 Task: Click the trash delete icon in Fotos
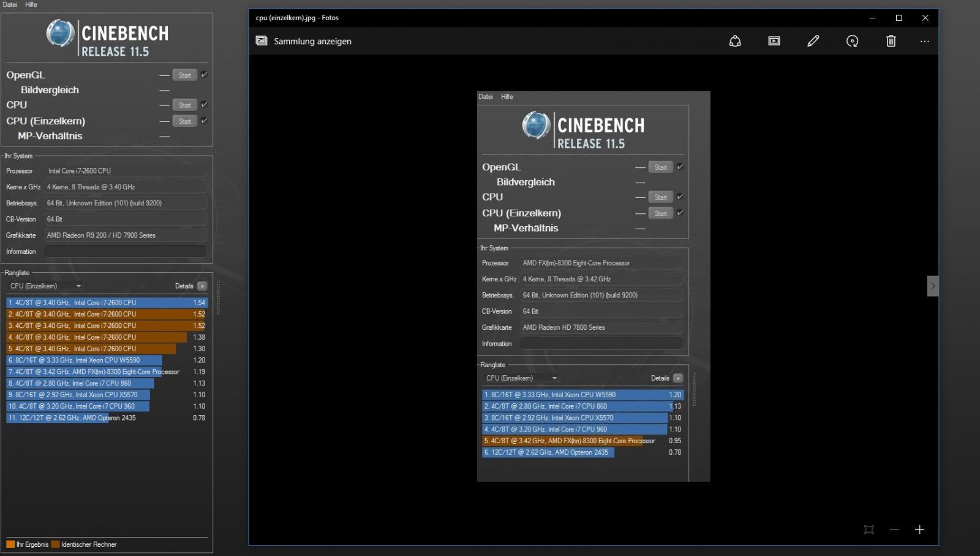click(891, 41)
